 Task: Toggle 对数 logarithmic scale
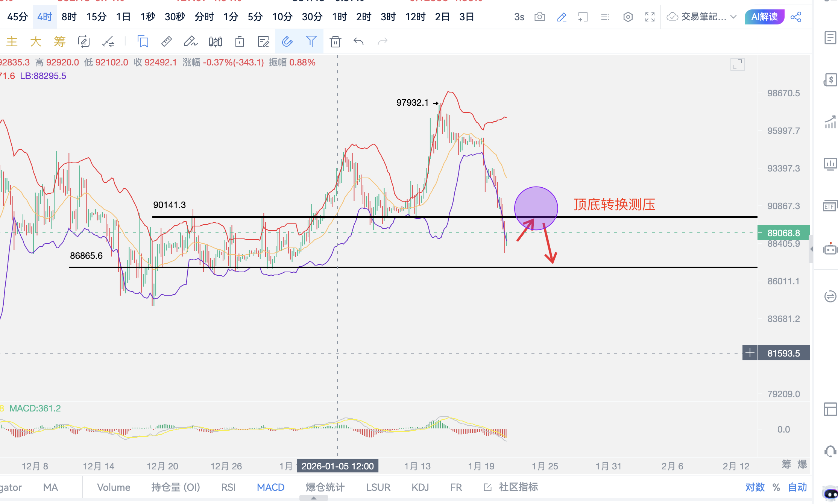click(x=755, y=487)
